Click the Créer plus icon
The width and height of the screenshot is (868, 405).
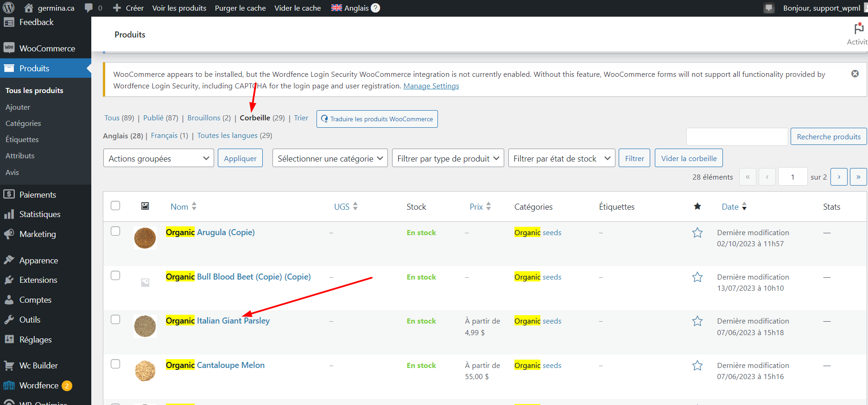pos(117,8)
